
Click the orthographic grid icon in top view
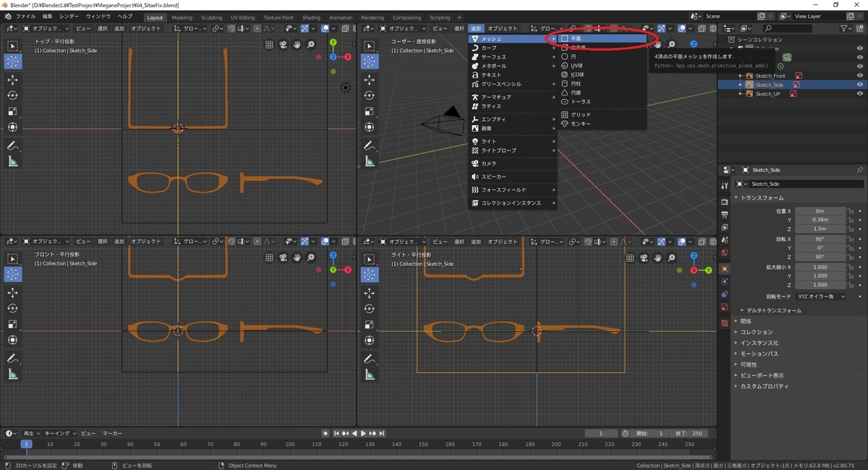270,44
